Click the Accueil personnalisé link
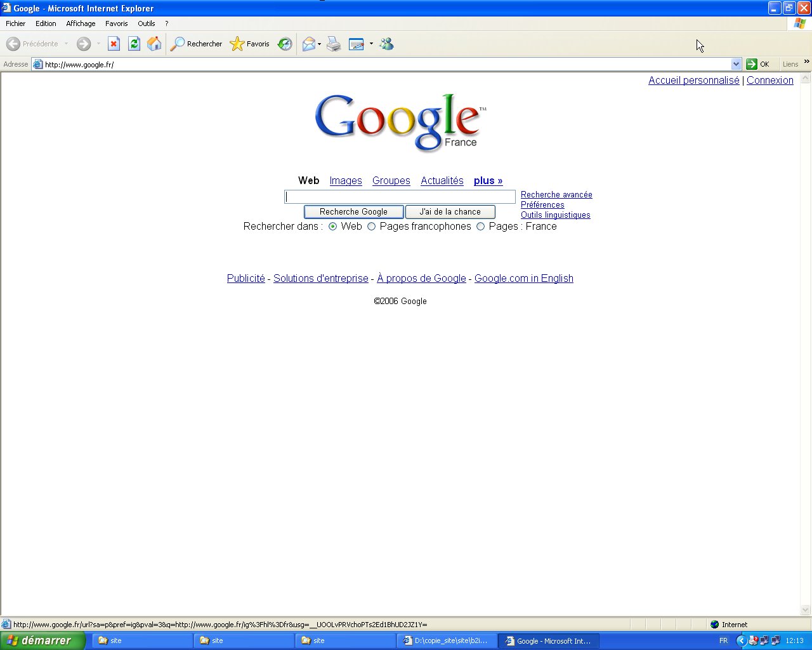 [693, 81]
